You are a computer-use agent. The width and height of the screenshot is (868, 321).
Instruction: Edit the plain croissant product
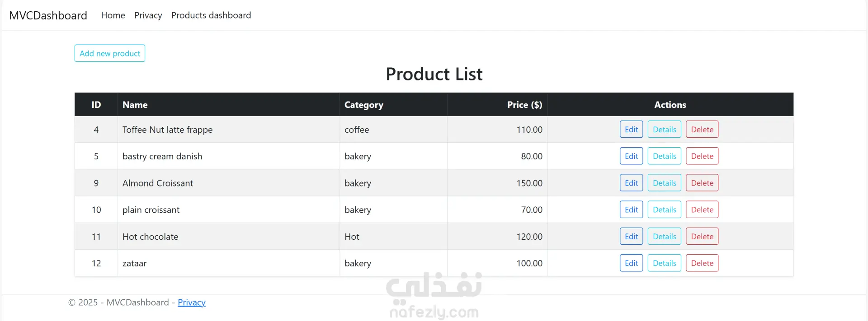point(631,209)
